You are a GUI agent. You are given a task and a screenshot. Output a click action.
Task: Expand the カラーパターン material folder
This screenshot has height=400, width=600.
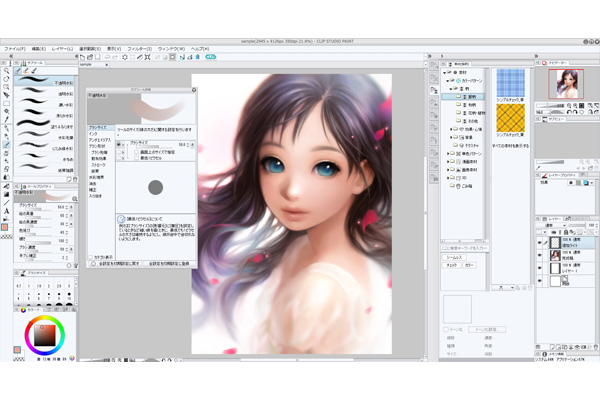pos(447,81)
